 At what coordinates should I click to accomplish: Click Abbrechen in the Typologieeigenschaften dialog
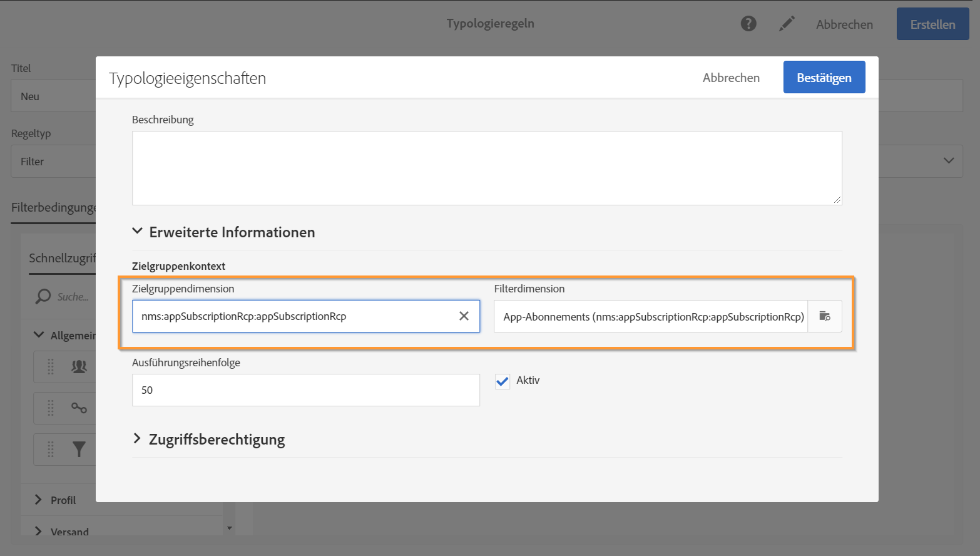pyautogui.click(x=731, y=78)
